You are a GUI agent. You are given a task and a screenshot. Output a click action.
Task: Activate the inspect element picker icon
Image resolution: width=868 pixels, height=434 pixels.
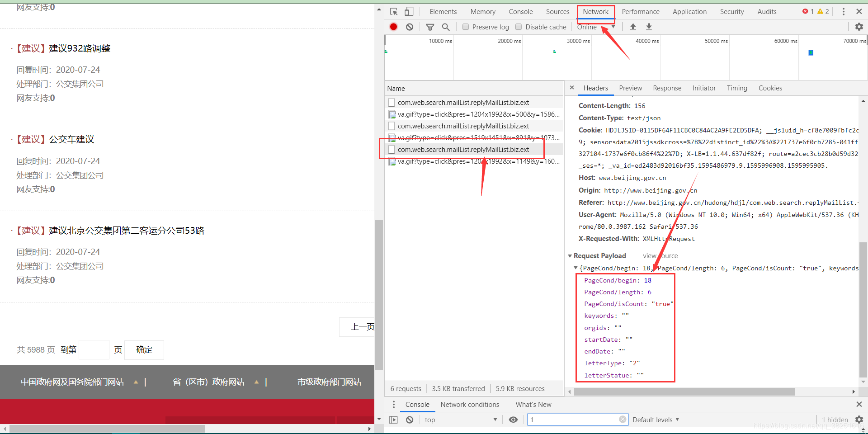tap(394, 12)
